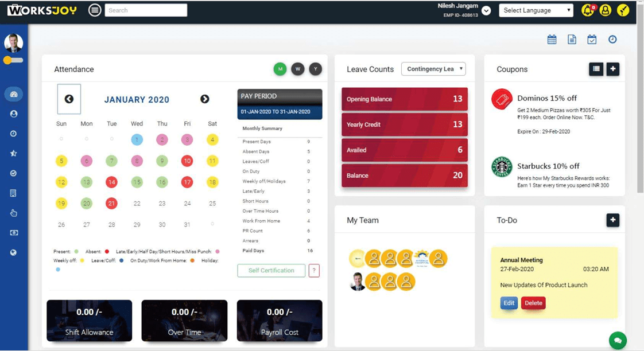Click the notification bell with red badge
Image resolution: width=644 pixels, height=351 pixels.
(587, 10)
